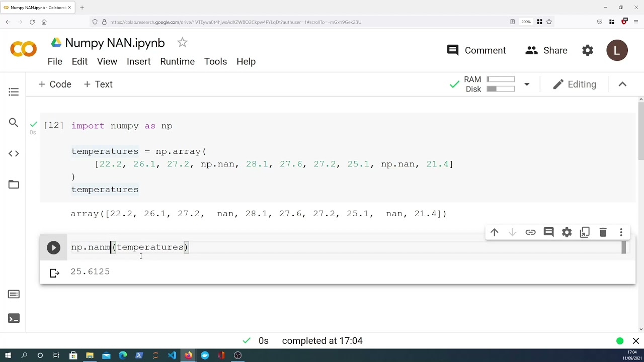
Task: Open the Insert menu
Action: point(138,61)
